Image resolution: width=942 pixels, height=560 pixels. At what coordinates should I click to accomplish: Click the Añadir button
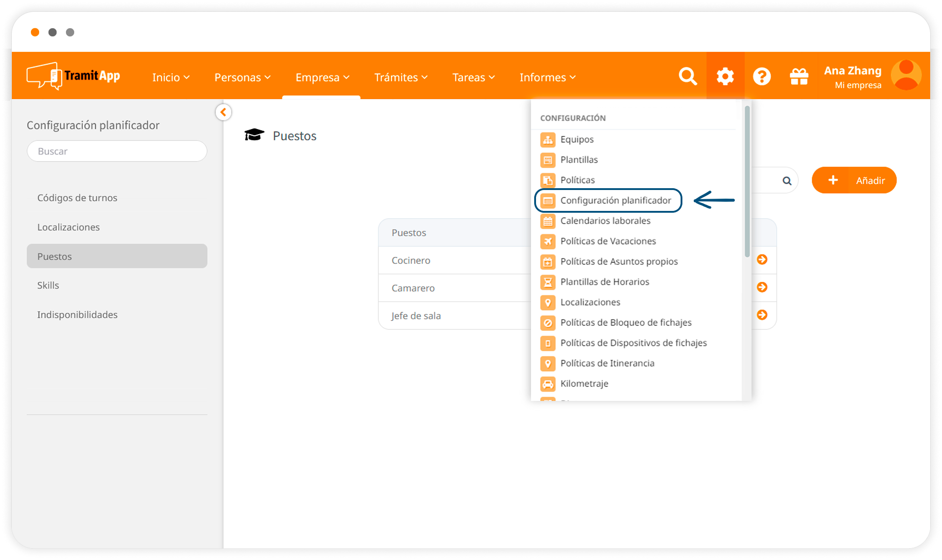coord(854,180)
